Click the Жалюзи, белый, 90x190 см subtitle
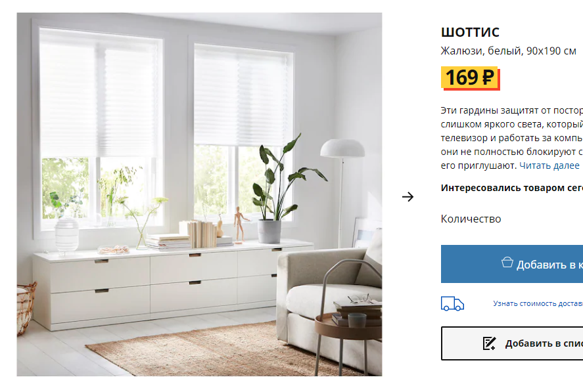Image resolution: width=583 pixels, height=392 pixels. (x=508, y=51)
